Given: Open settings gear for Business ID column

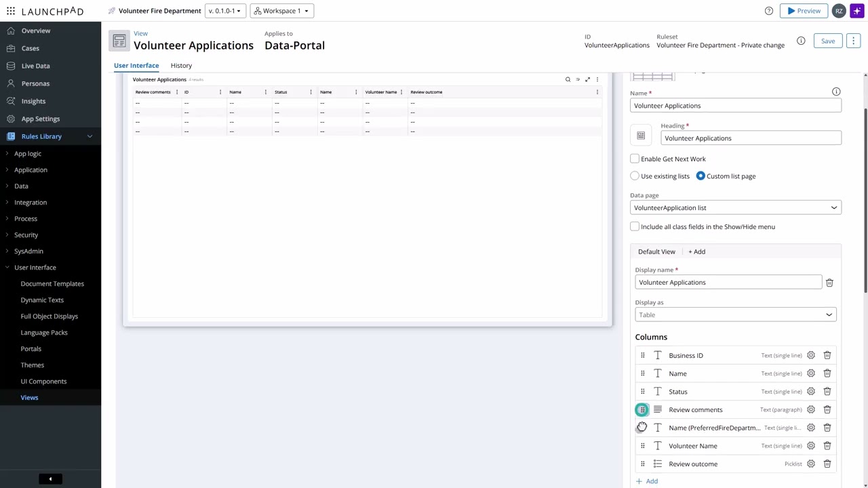Looking at the screenshot, I should (811, 355).
